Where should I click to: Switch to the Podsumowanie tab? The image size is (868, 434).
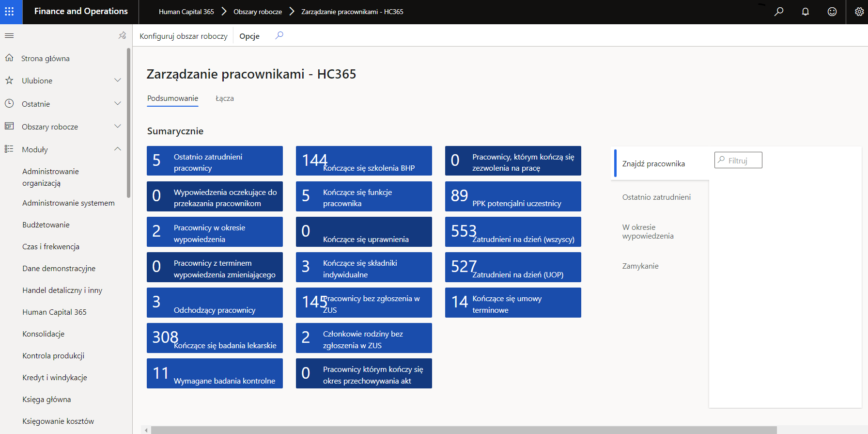173,98
